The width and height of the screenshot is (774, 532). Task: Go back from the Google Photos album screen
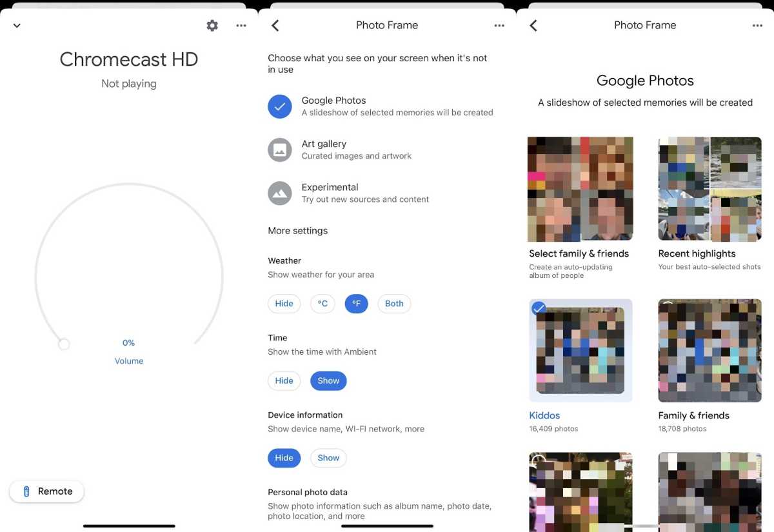click(x=533, y=25)
